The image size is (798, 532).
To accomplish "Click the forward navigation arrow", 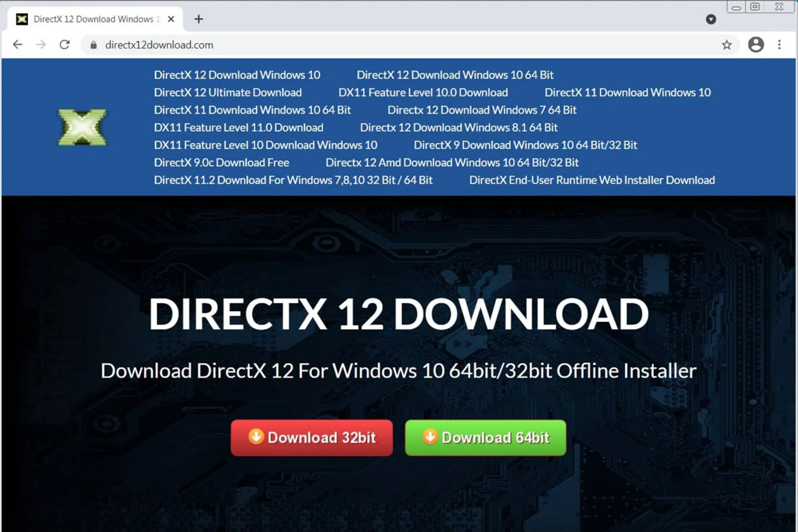I will point(41,44).
